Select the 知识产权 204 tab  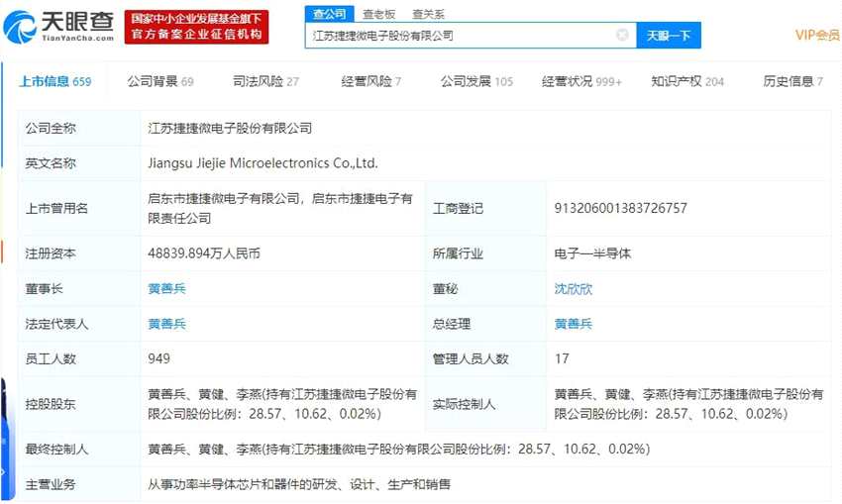click(x=687, y=81)
